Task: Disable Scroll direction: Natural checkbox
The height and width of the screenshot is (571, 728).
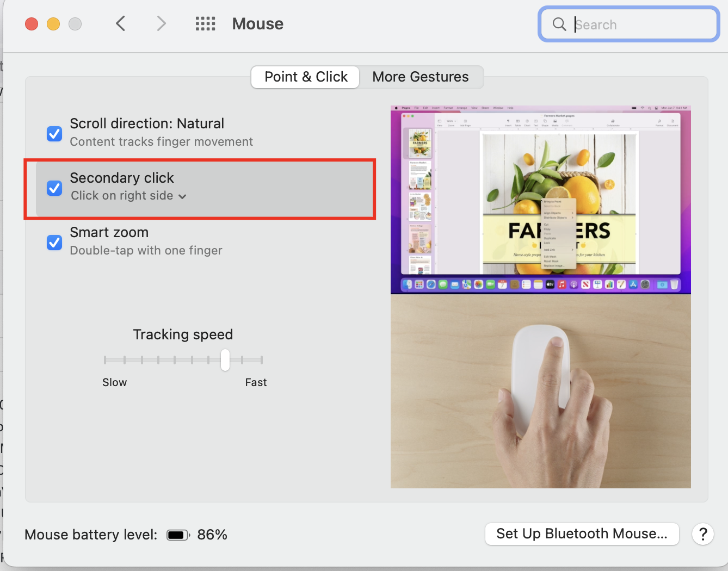Action: (54, 133)
